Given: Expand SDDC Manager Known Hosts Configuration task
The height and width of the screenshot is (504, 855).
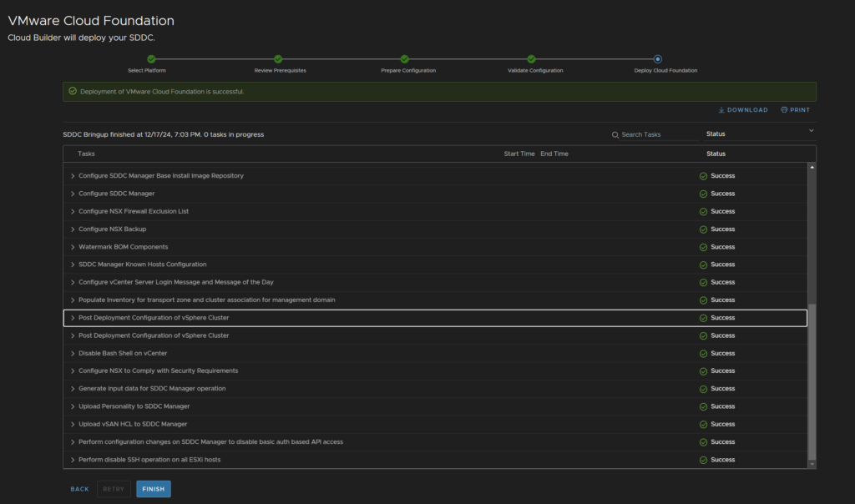Looking at the screenshot, I should [x=73, y=265].
